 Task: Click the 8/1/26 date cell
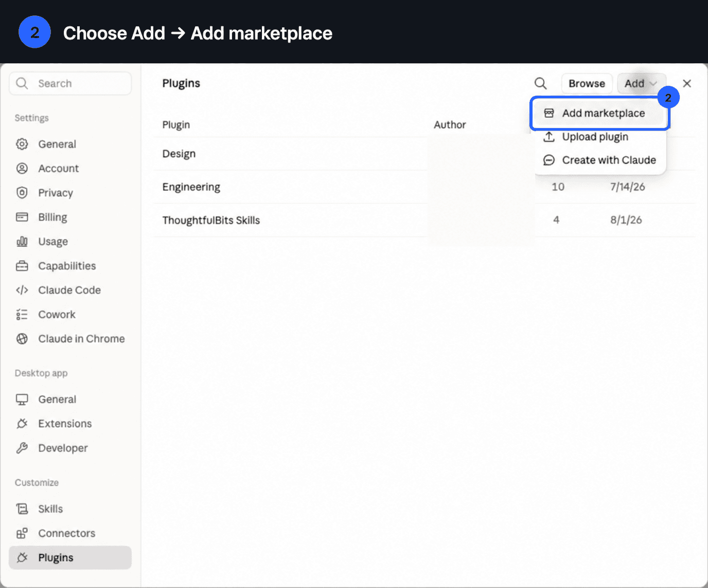click(626, 220)
